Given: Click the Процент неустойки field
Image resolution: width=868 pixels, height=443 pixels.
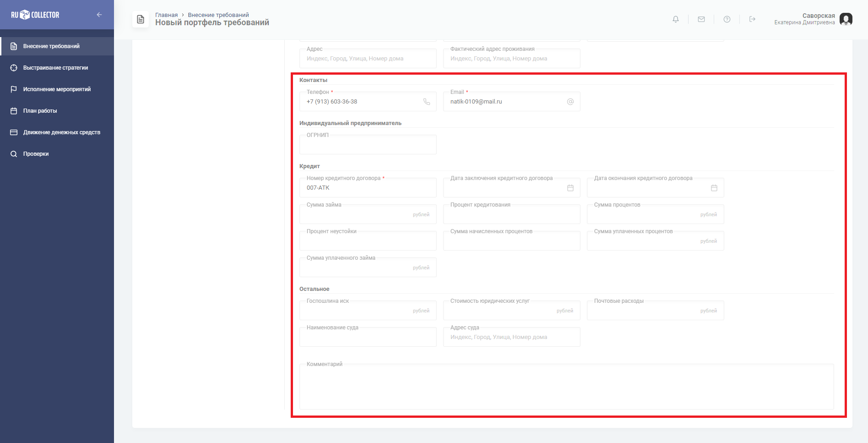Looking at the screenshot, I should (x=368, y=241).
